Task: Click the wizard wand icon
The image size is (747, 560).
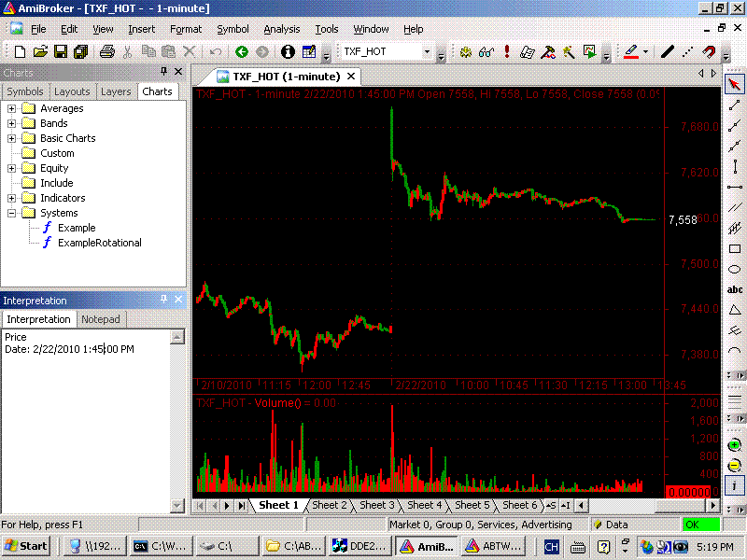Action: (x=569, y=51)
